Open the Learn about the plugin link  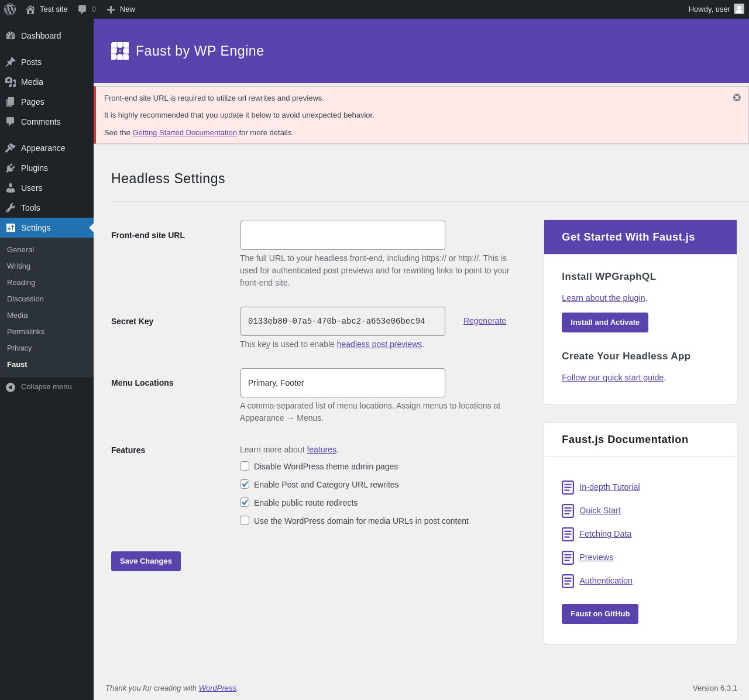tap(603, 298)
